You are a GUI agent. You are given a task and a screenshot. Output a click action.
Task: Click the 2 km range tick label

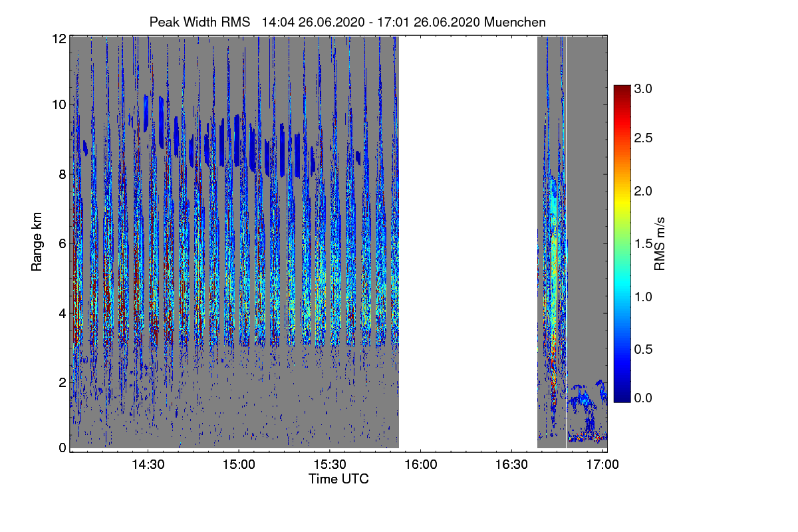62,382
